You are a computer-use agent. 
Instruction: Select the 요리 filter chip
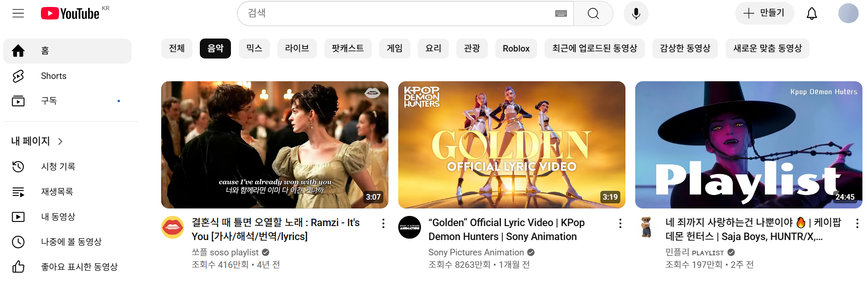click(x=433, y=48)
